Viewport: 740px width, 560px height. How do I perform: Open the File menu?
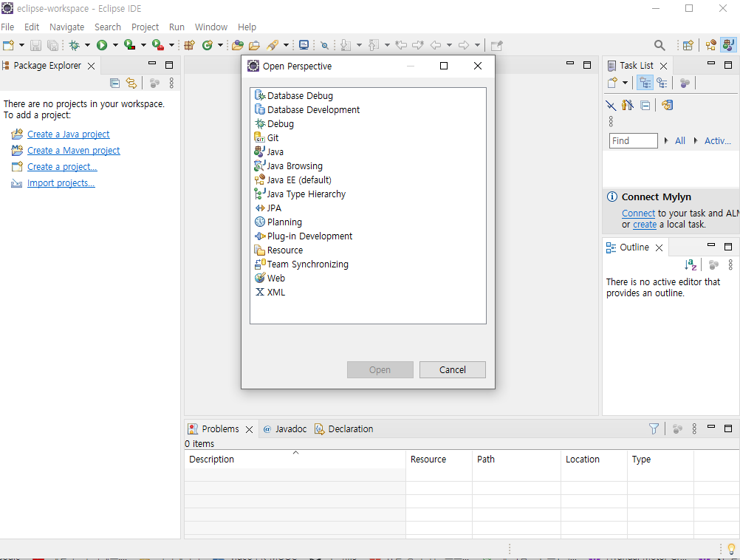tap(7, 27)
